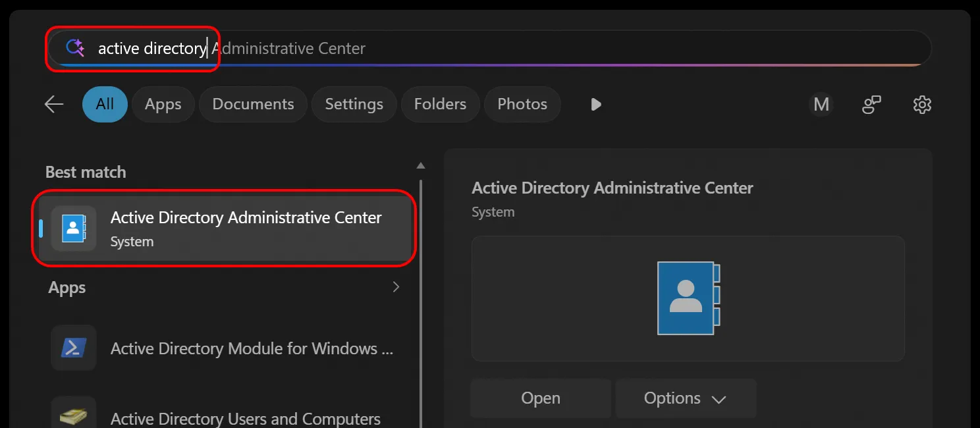Click the PowerShell icon for Active Directory Module
The image size is (980, 428).
point(74,348)
